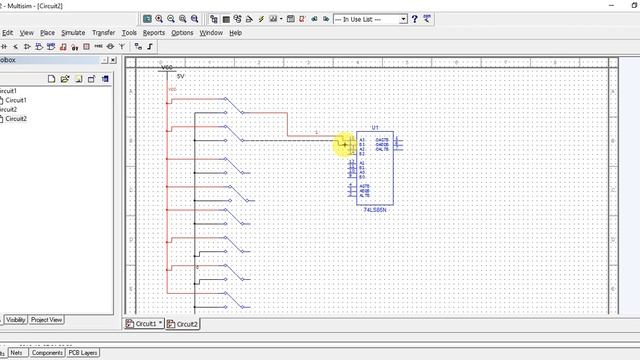Screen dimensions: 640x360
Task: Select the place bus tool
Action: [x=150, y=47]
